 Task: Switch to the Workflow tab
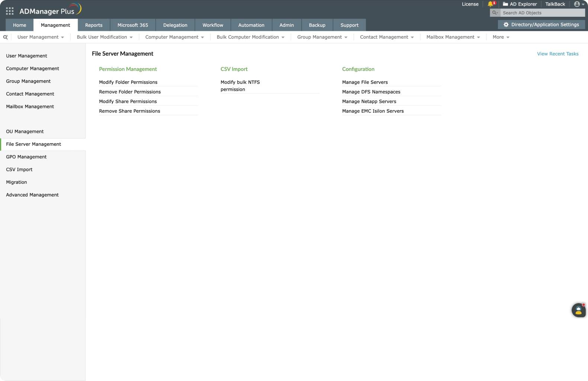[x=213, y=25]
